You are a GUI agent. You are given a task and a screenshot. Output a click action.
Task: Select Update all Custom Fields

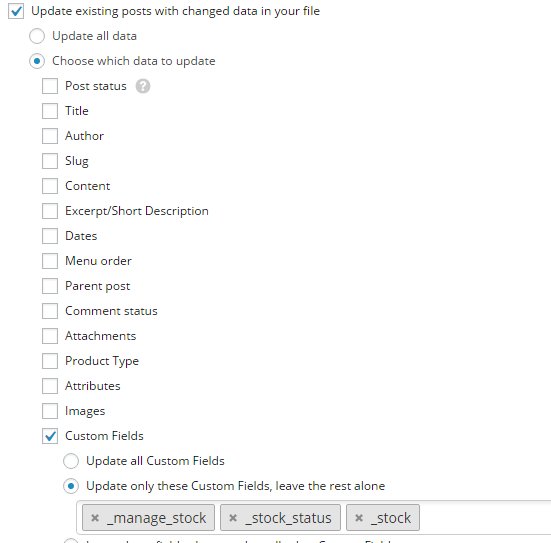point(71,461)
